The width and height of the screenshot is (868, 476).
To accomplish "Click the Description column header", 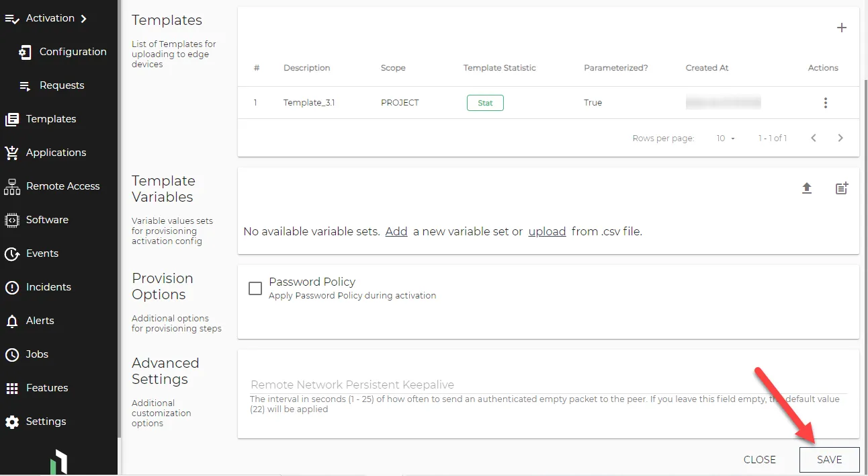I will [306, 68].
